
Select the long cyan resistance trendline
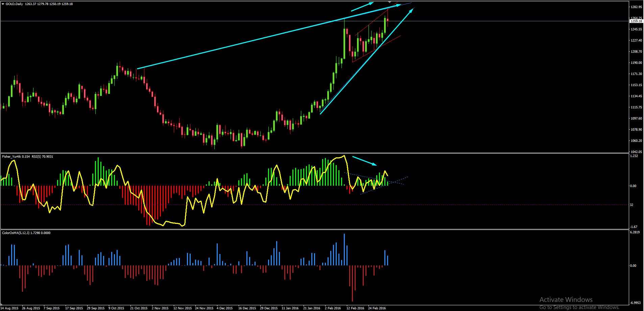click(x=269, y=36)
